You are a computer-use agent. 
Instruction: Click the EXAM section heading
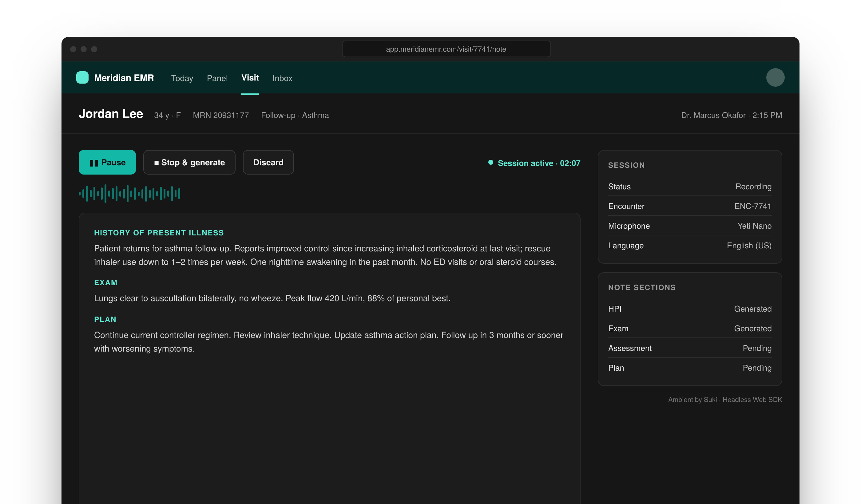[105, 283]
